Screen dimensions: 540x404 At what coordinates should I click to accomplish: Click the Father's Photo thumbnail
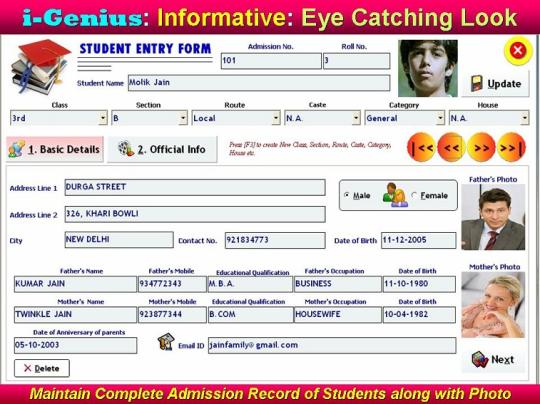(x=493, y=217)
